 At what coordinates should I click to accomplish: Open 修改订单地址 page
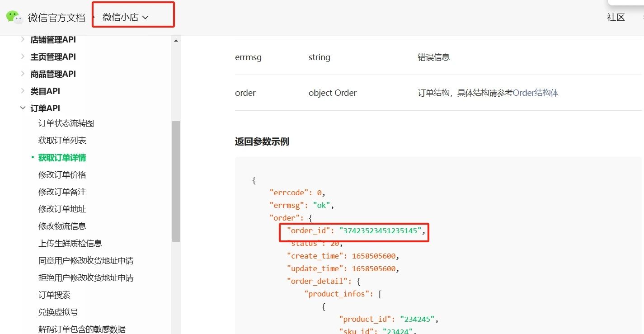pos(62,209)
